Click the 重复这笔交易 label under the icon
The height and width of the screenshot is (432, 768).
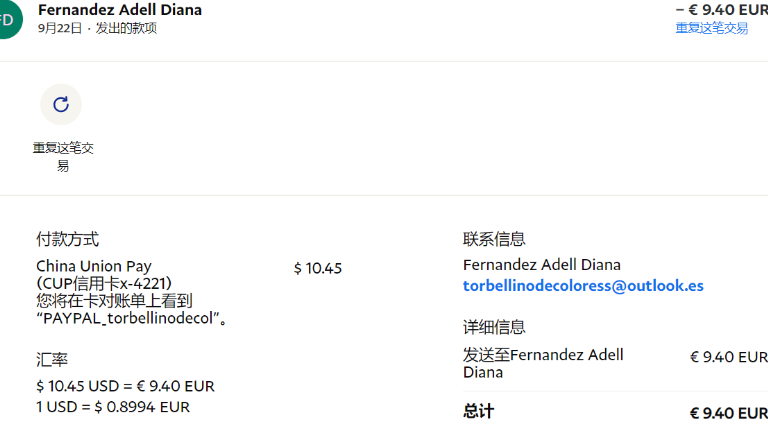pos(63,157)
